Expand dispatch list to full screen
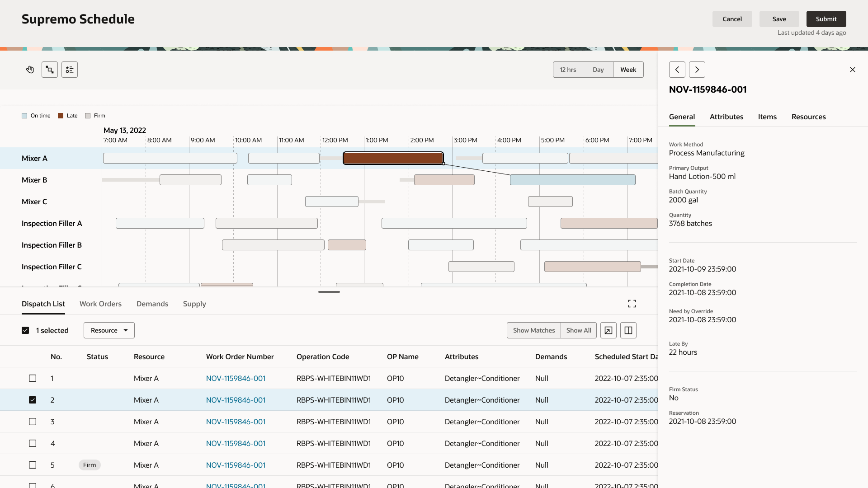Screen dimensions: 868x488 632,304
